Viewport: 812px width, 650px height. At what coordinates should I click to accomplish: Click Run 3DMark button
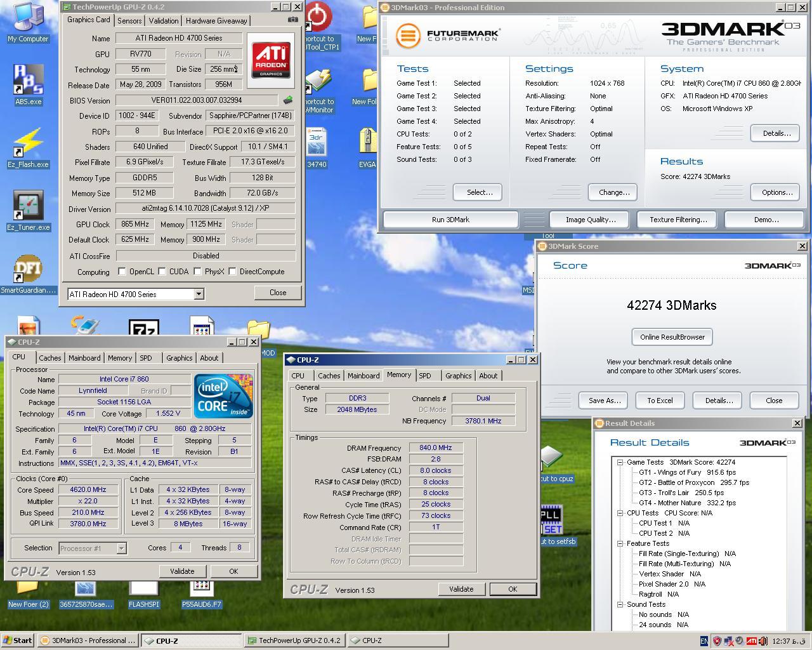pyautogui.click(x=450, y=220)
